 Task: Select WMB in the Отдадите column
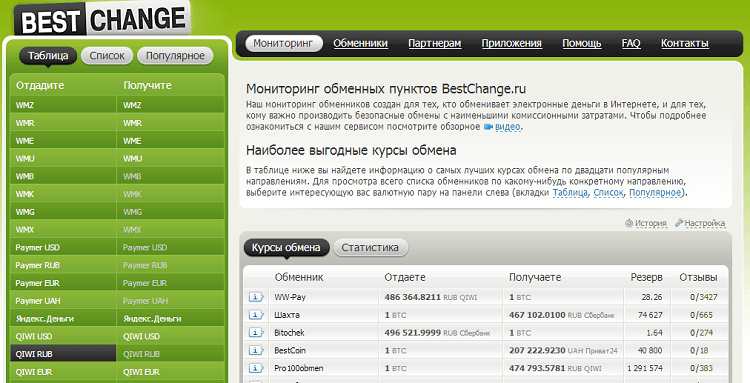coord(63,176)
